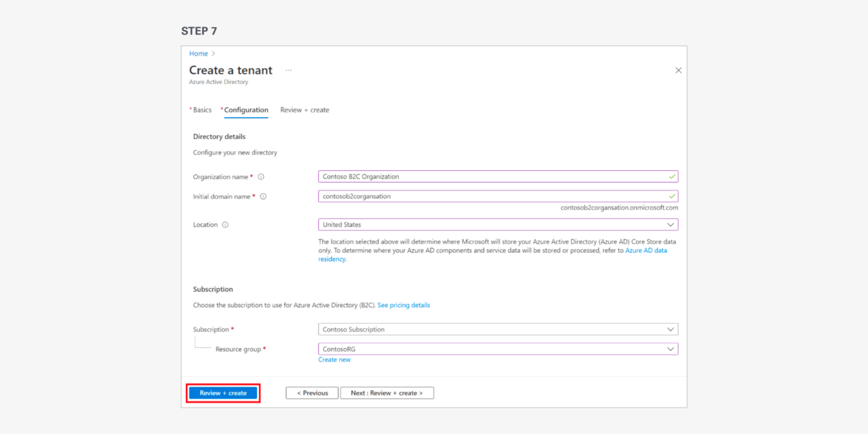This screenshot has width=868, height=434.
Task: Open the more options ellipsis menu
Action: pos(288,71)
